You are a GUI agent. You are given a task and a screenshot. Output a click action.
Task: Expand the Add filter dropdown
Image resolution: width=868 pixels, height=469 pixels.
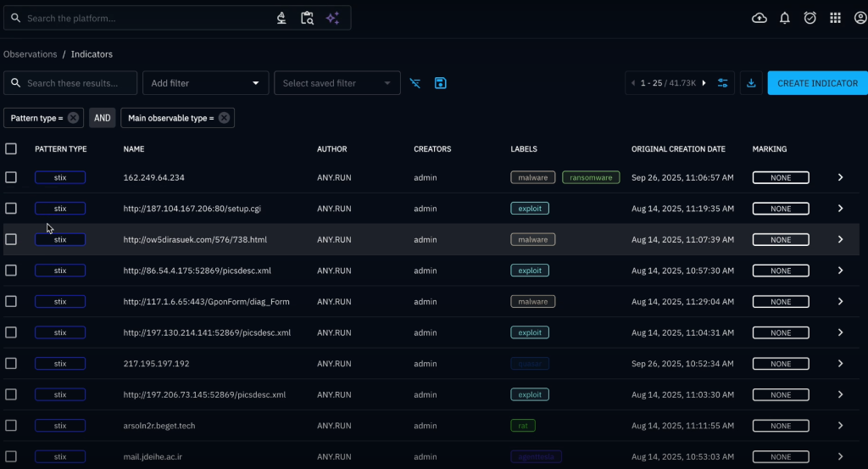tap(206, 83)
